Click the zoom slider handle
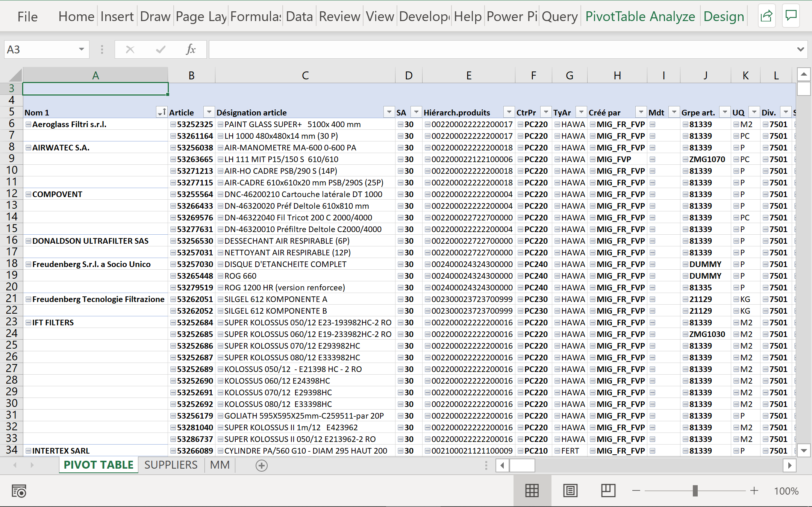 695,491
